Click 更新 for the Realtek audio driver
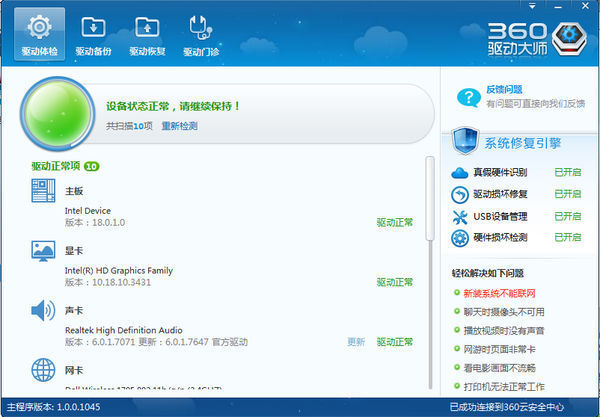 (356, 342)
